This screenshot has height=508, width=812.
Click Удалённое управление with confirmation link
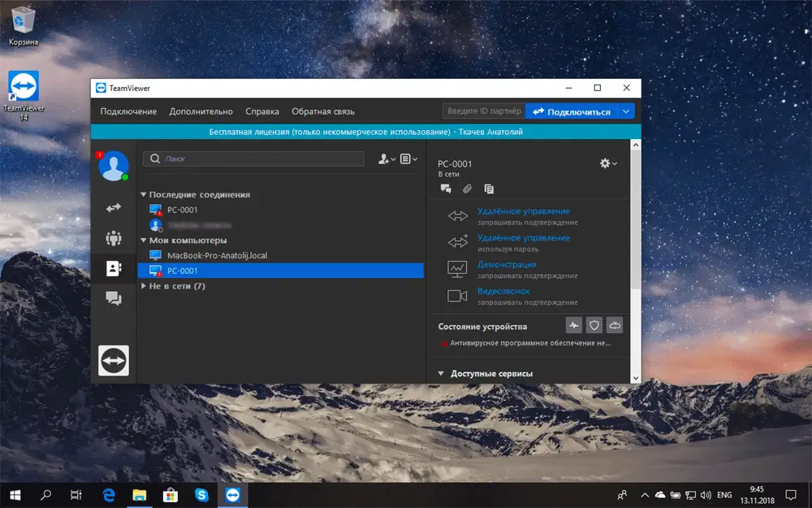pyautogui.click(x=524, y=211)
